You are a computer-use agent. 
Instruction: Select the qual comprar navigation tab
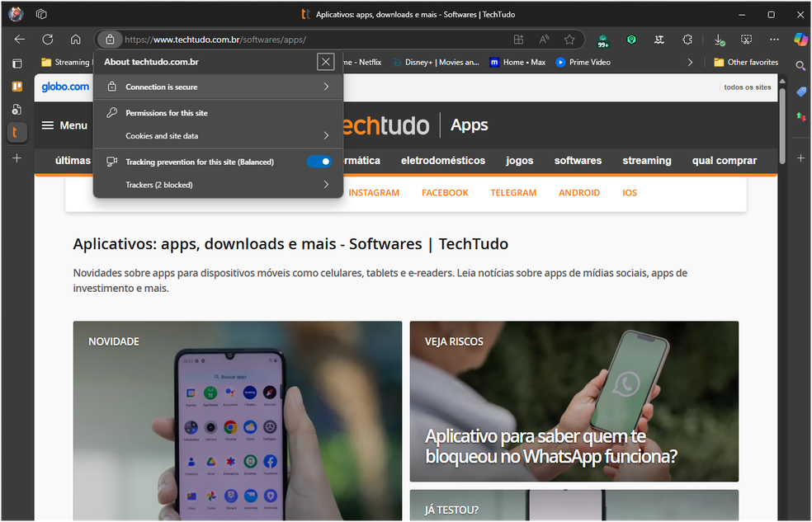pyautogui.click(x=724, y=160)
